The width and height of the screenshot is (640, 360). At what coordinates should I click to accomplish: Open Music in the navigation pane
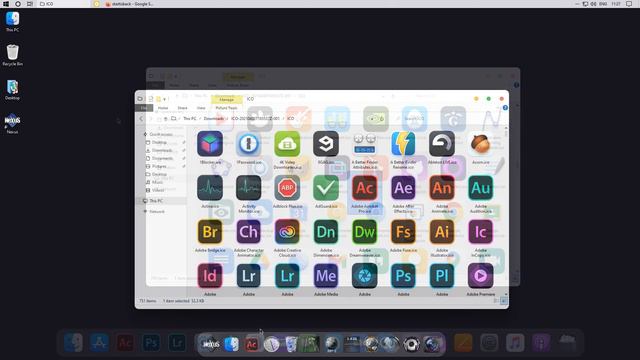click(x=157, y=182)
